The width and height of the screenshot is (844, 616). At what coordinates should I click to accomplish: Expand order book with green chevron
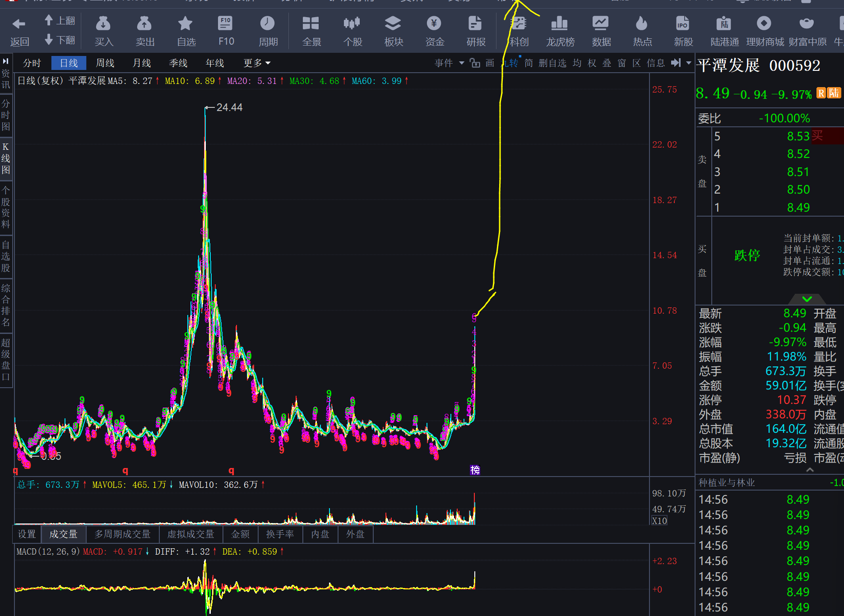(x=807, y=299)
